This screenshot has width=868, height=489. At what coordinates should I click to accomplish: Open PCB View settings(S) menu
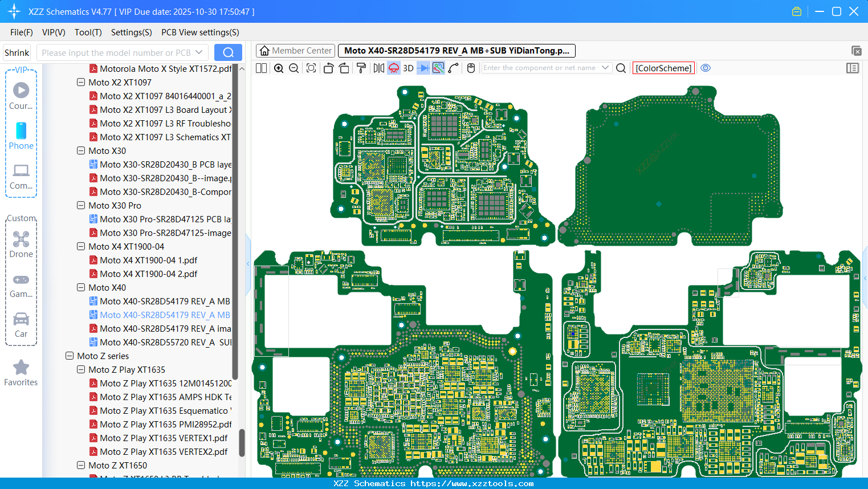[x=200, y=32]
